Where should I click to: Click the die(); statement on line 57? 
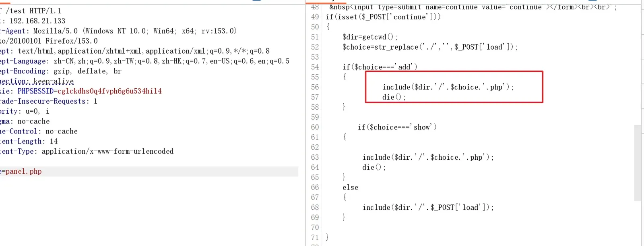pyautogui.click(x=394, y=97)
